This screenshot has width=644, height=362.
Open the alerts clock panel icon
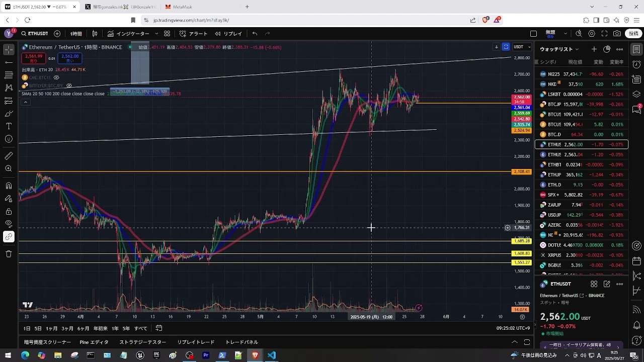coord(636,64)
